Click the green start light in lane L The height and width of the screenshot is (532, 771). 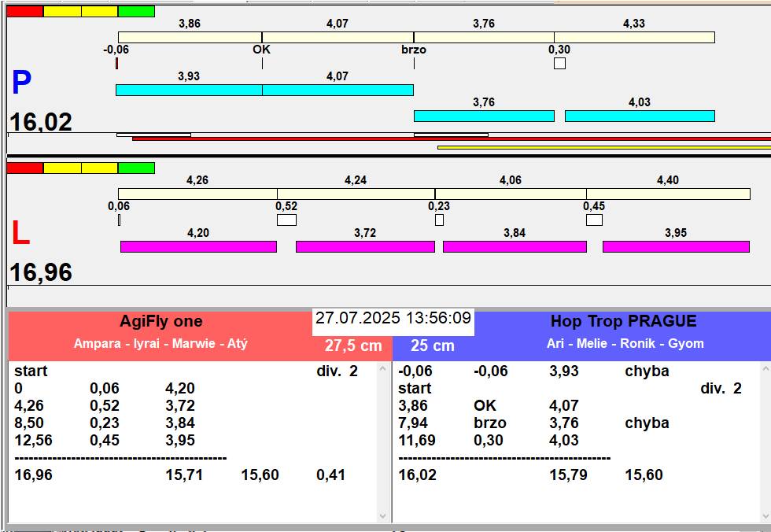coord(136,168)
